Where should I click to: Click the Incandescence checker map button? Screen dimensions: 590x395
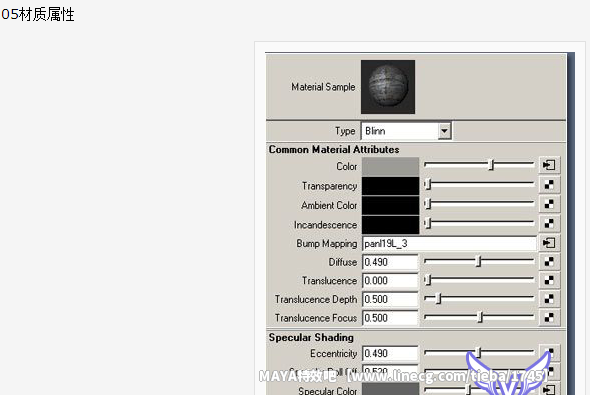click(549, 224)
